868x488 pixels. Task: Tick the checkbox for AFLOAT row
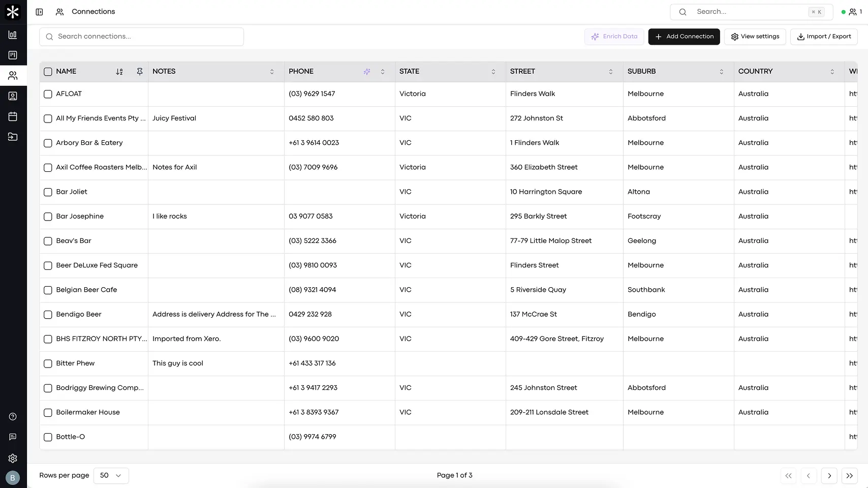point(48,94)
